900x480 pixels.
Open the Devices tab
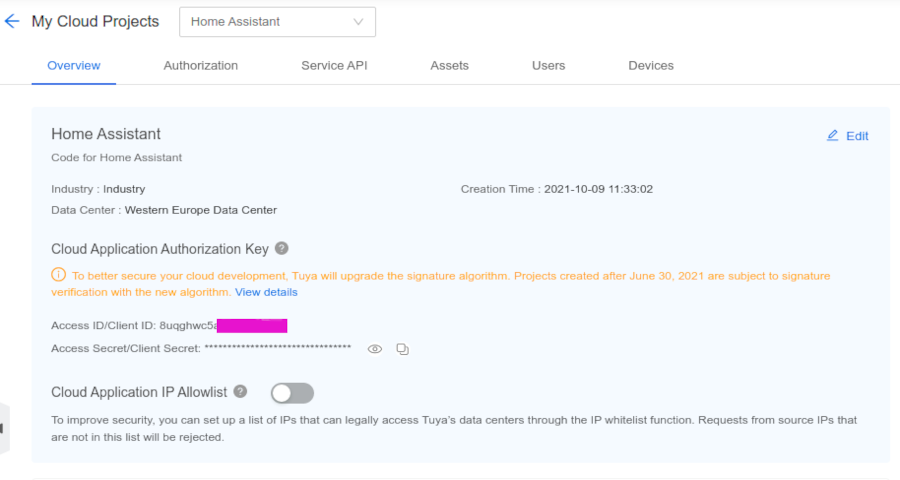pos(651,65)
